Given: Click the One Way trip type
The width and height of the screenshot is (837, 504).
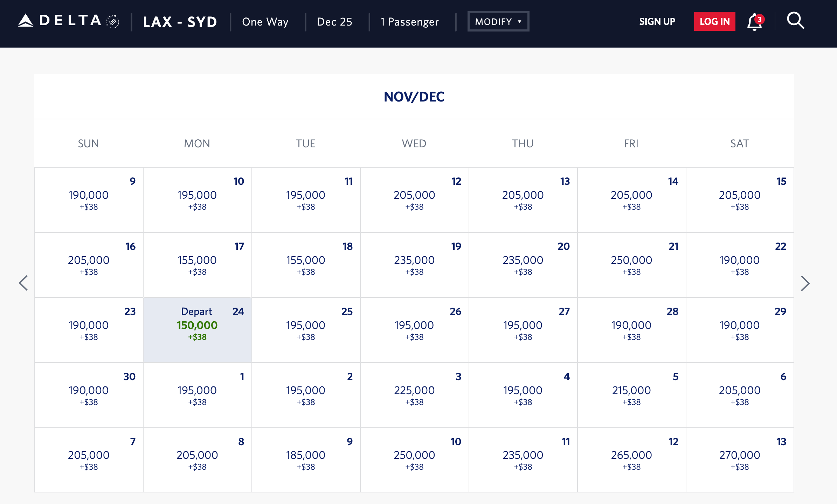Looking at the screenshot, I should tap(265, 22).
